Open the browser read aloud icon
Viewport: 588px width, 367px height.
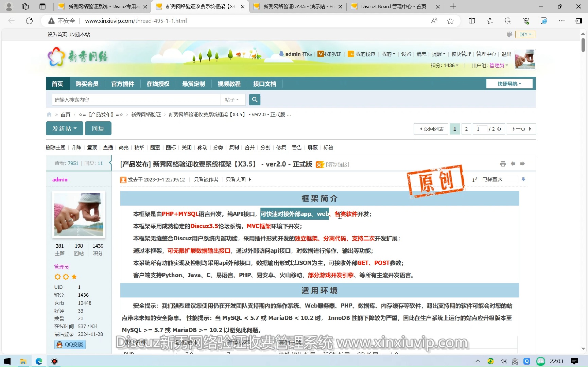click(434, 21)
